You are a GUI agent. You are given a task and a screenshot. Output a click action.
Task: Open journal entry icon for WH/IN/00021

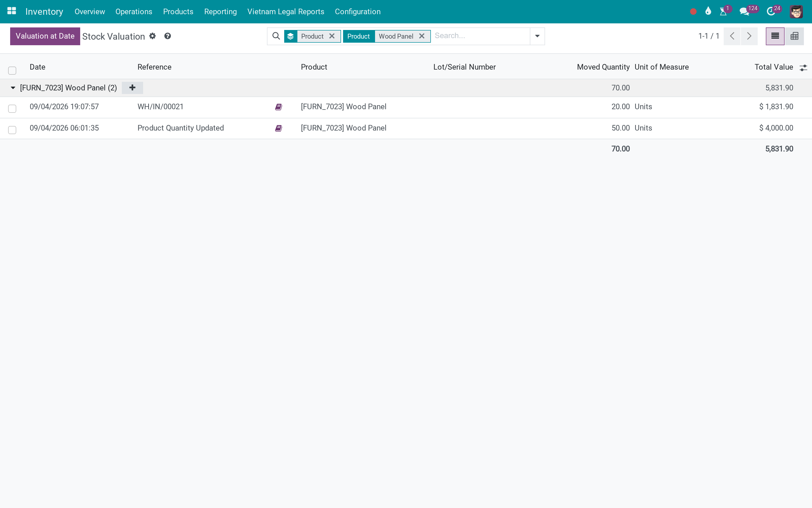(279, 107)
